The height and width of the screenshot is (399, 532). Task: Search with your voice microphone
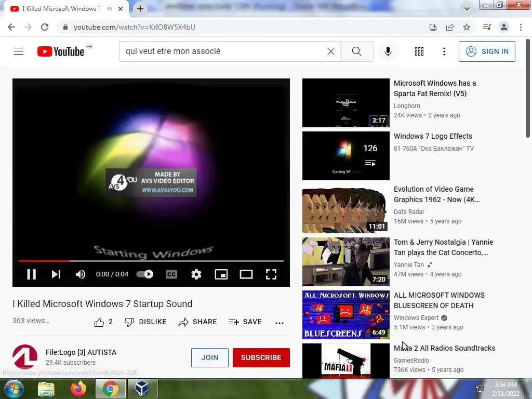point(388,51)
